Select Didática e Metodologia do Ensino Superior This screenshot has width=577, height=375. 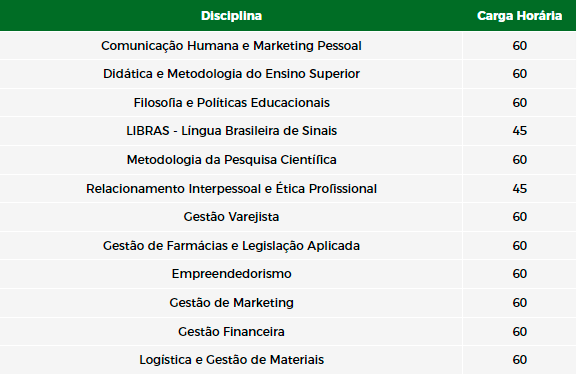[231, 74]
